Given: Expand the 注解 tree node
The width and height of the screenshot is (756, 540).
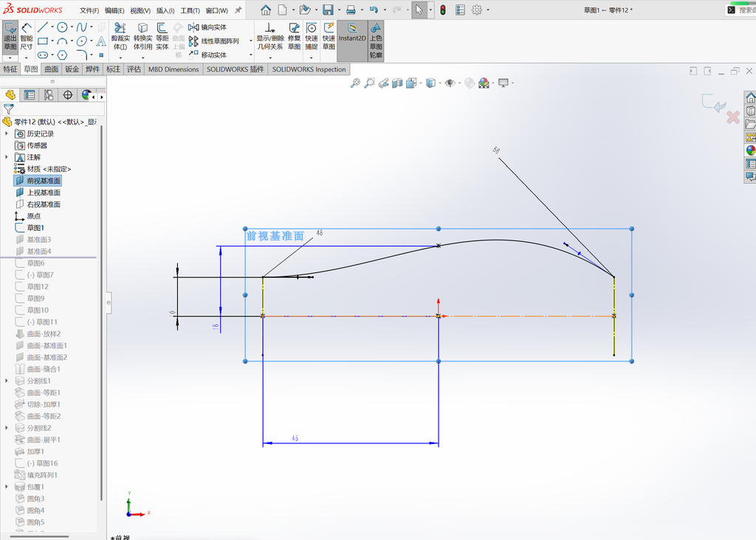Looking at the screenshot, I should coord(6,157).
